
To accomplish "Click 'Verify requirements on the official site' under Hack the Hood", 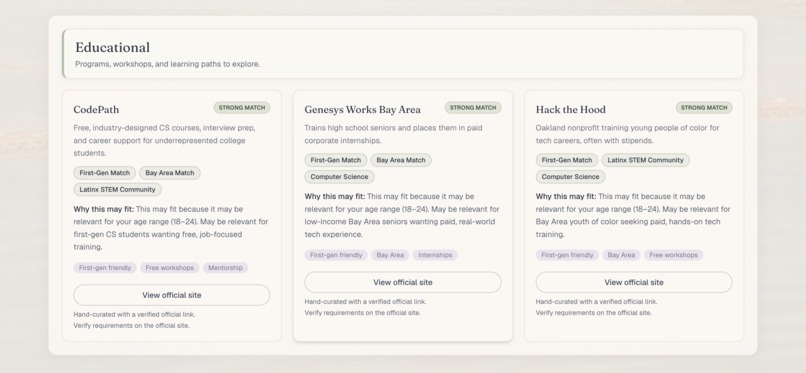I will click(594, 313).
